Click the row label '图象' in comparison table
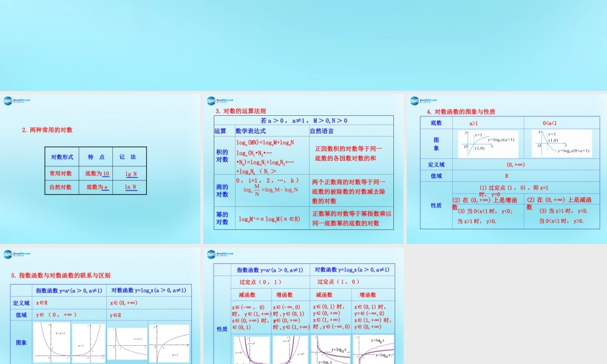The image size is (607, 364). point(21,343)
